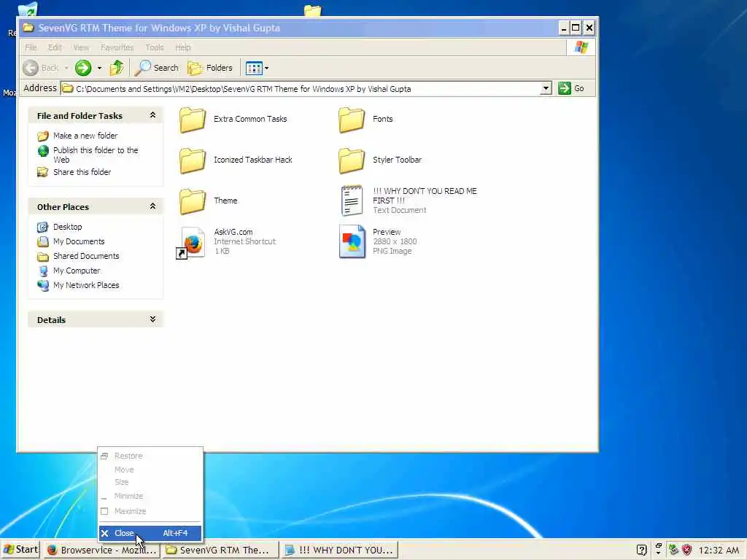Click the Start button
Image resolution: width=747 pixels, height=560 pixels.
point(20,550)
